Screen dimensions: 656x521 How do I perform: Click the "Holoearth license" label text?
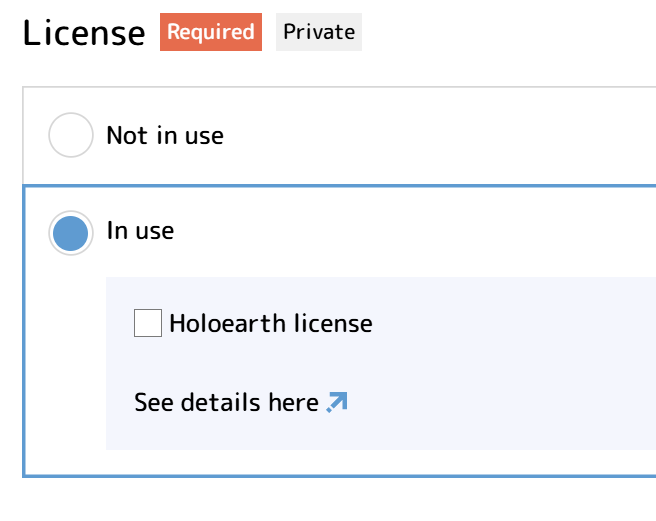[x=270, y=323]
